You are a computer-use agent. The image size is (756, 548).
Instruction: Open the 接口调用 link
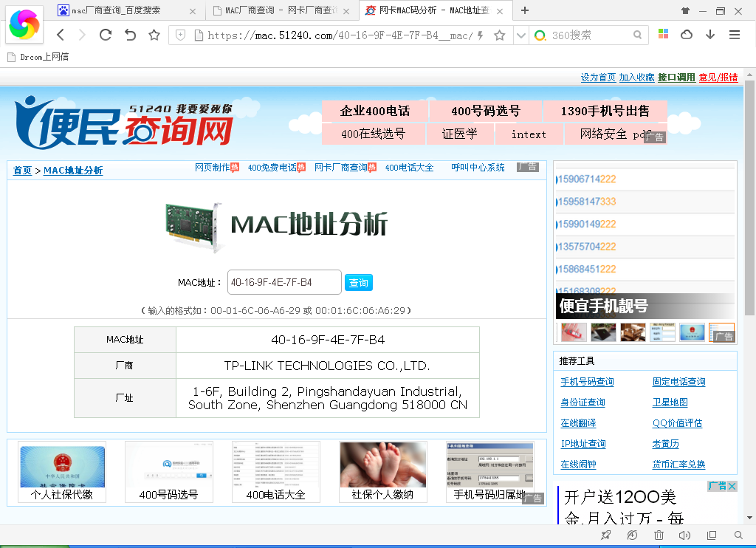coord(676,78)
